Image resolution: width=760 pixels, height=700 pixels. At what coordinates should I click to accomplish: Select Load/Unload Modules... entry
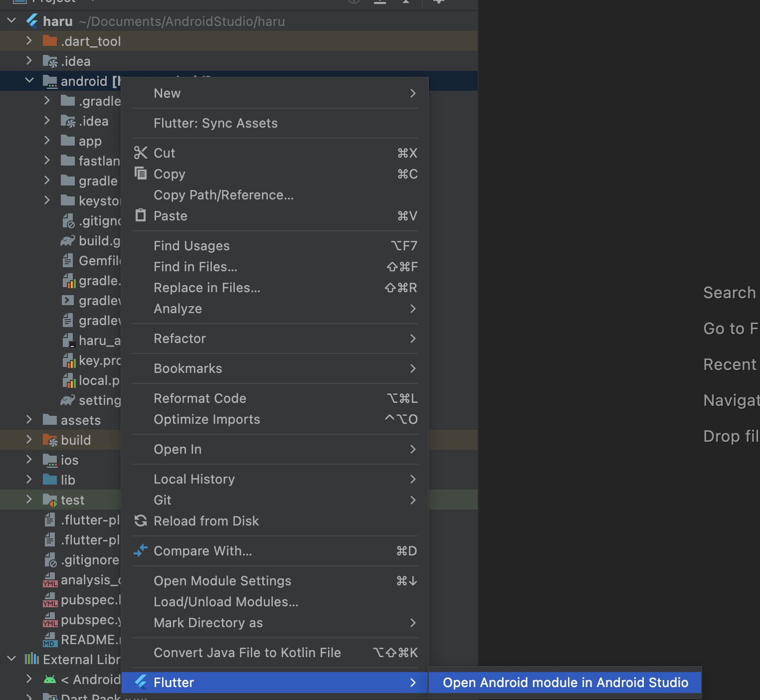pyautogui.click(x=275, y=602)
